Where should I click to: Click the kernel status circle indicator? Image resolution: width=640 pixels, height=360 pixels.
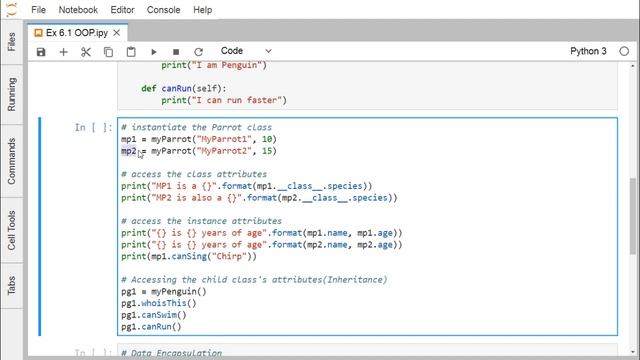(x=624, y=51)
